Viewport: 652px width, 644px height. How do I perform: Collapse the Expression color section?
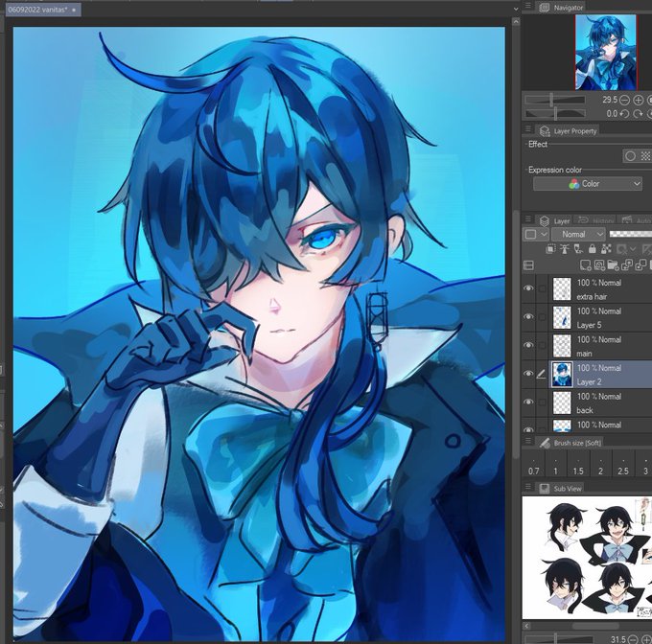(555, 170)
